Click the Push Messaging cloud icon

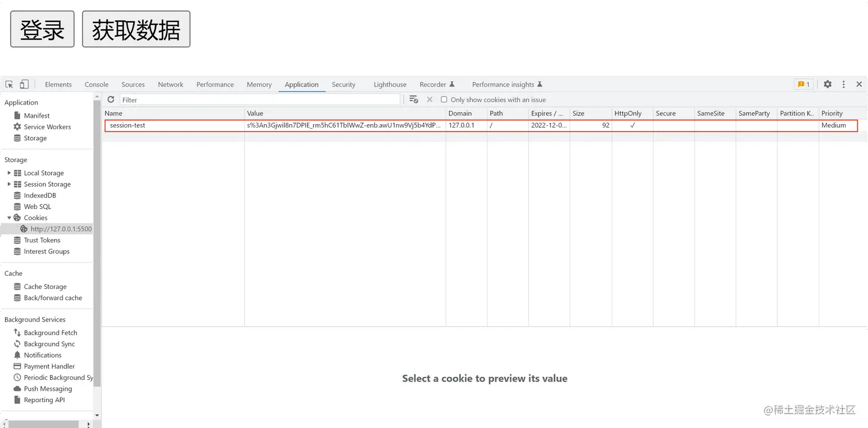tap(17, 389)
